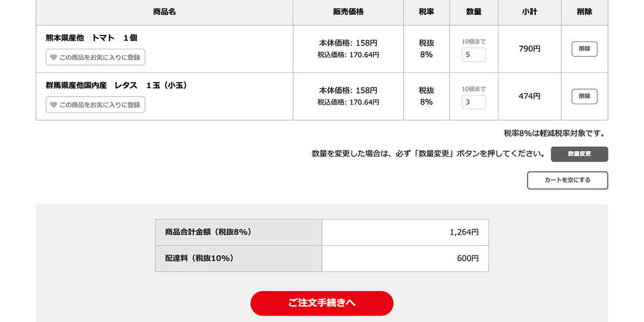Image resolution: width=644 pixels, height=322 pixels.
Task: Apply changes with 数量変更 button
Action: (580, 154)
